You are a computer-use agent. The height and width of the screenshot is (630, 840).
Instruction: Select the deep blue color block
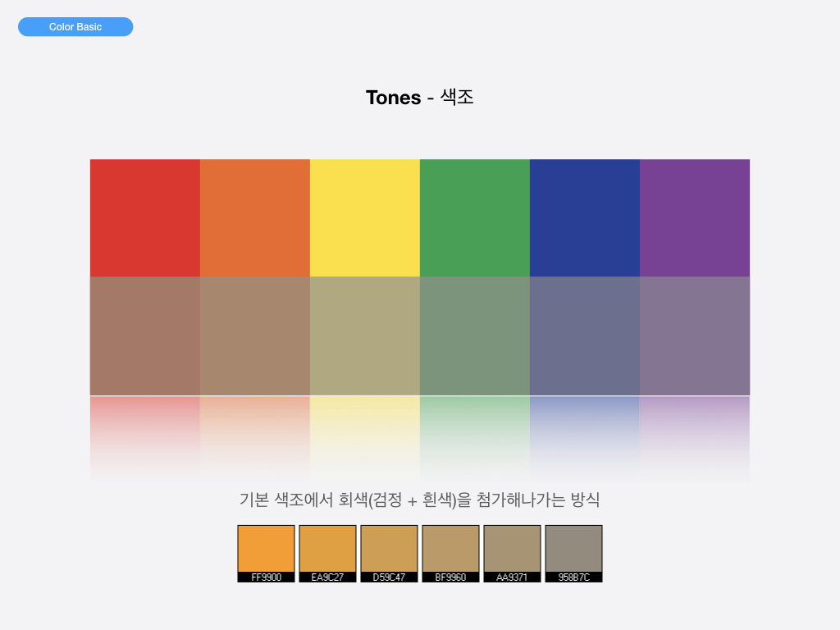pyautogui.click(x=584, y=217)
